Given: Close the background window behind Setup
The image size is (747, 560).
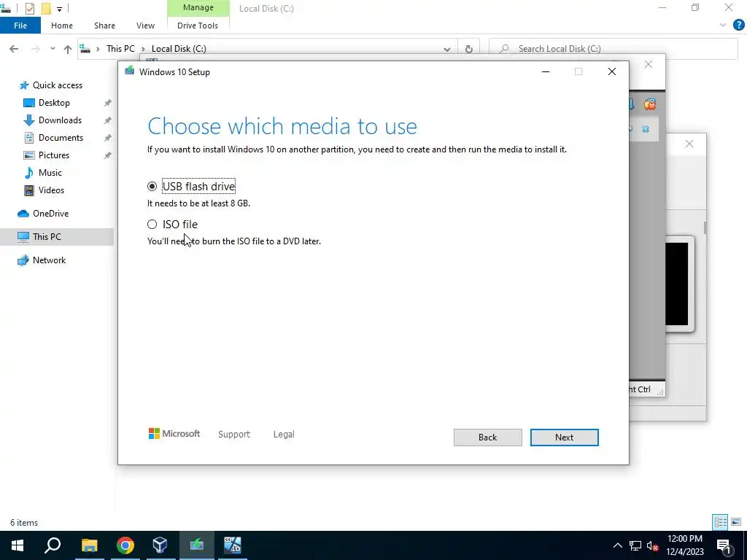Looking at the screenshot, I should tap(649, 64).
